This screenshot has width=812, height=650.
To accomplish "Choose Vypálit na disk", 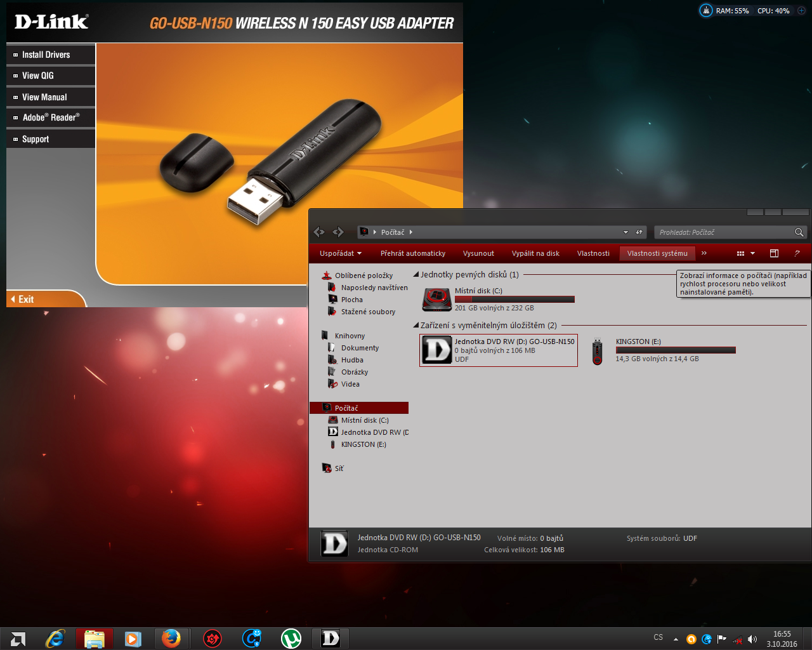I will coord(535,253).
